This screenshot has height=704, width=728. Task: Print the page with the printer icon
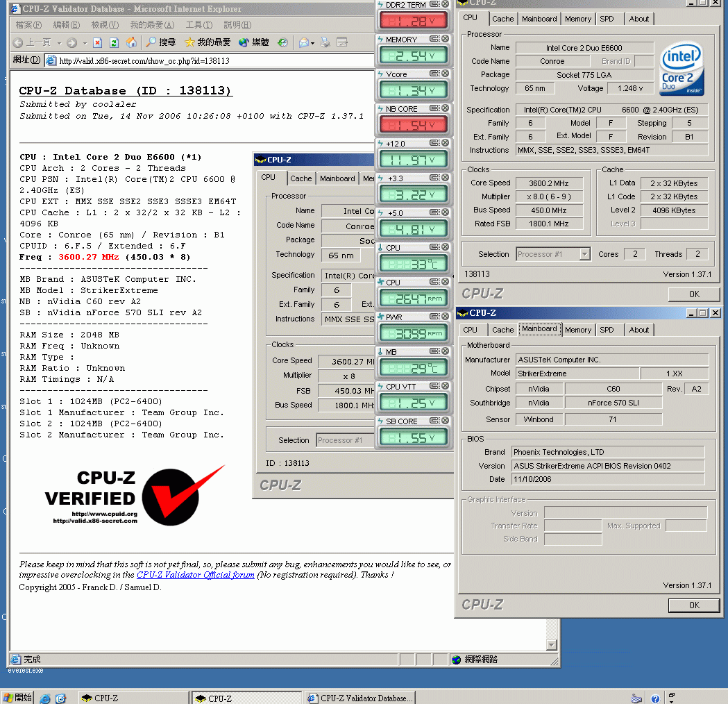(325, 43)
